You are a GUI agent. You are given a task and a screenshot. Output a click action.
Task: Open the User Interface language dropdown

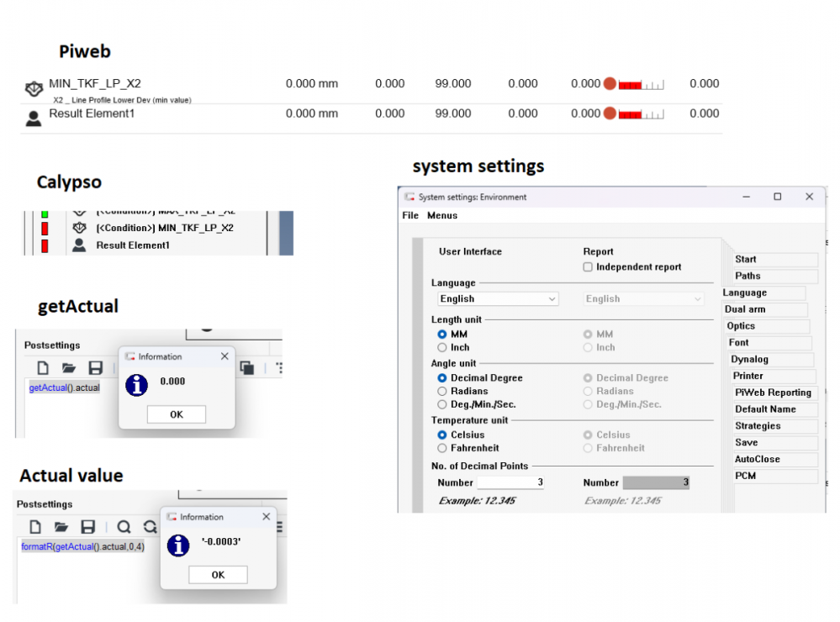coord(498,298)
